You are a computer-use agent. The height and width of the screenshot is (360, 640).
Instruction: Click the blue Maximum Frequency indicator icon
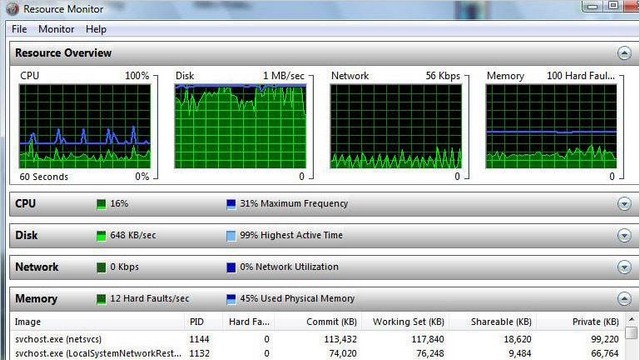231,204
